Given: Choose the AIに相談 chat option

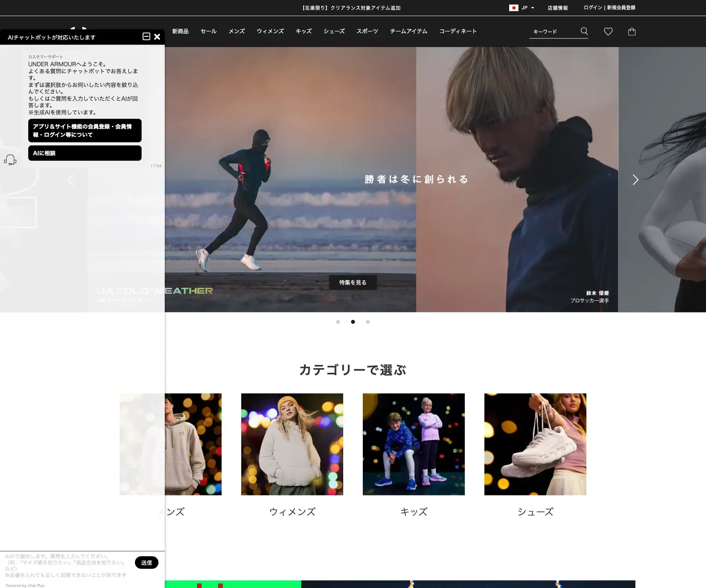Looking at the screenshot, I should [85, 153].
